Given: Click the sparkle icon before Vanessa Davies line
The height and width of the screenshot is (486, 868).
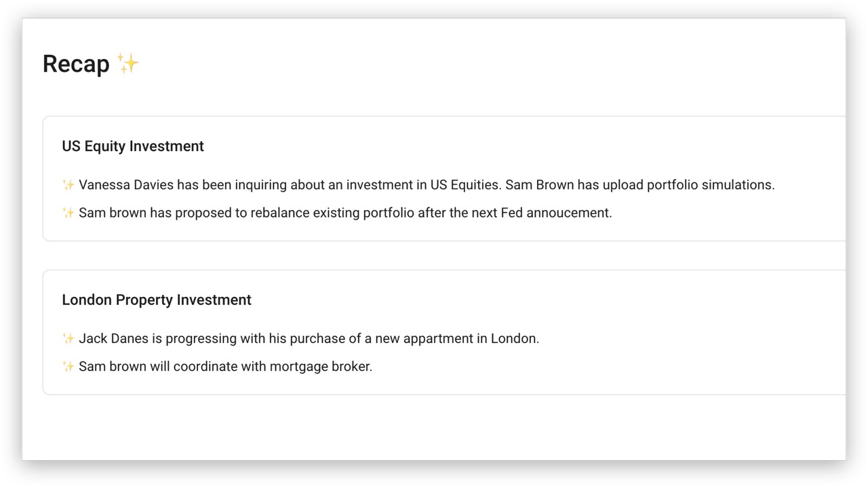Looking at the screenshot, I should pos(68,185).
